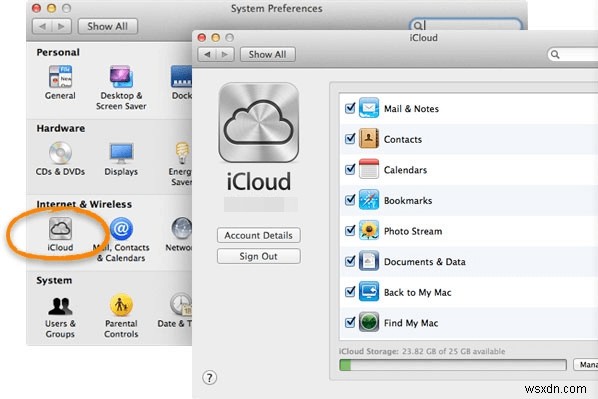Viewport: 598px width, 399px height.
Task: Click Show All in System Preferences window
Action: [108, 26]
